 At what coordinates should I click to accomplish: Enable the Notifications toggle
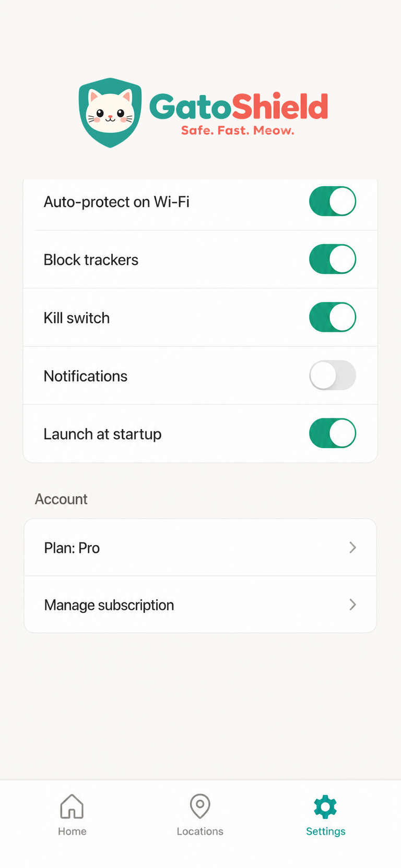click(x=333, y=375)
